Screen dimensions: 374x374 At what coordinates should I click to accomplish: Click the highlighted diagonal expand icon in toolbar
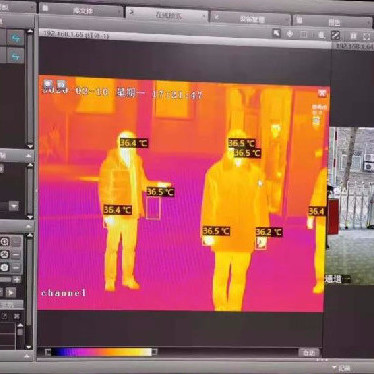pos(335,35)
